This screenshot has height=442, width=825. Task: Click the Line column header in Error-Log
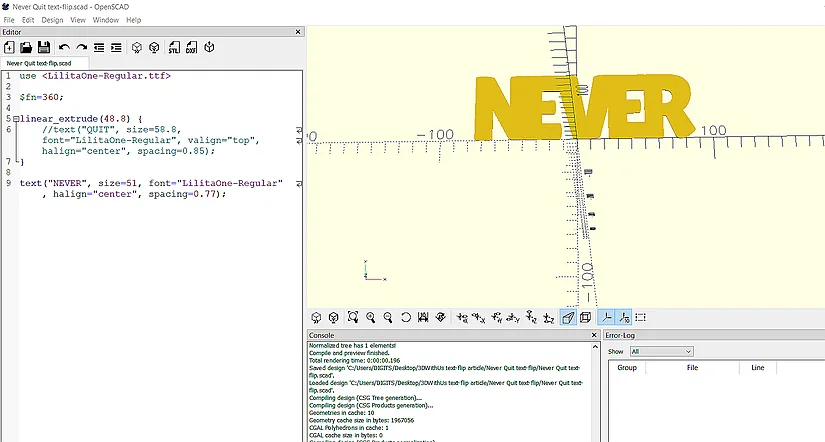coord(758,367)
